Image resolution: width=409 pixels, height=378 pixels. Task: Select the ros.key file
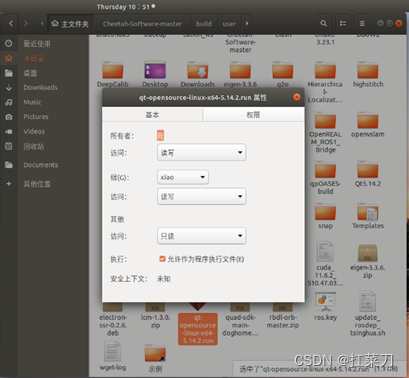pos(325,306)
